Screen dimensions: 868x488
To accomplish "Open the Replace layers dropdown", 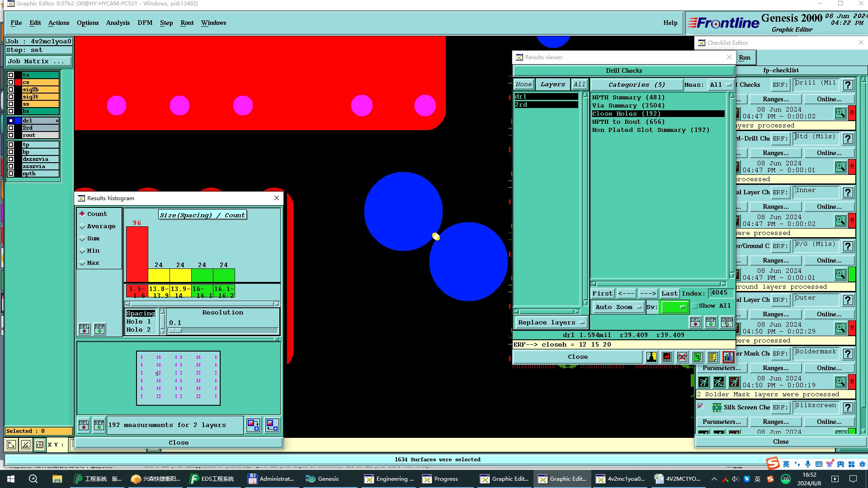I will (551, 323).
